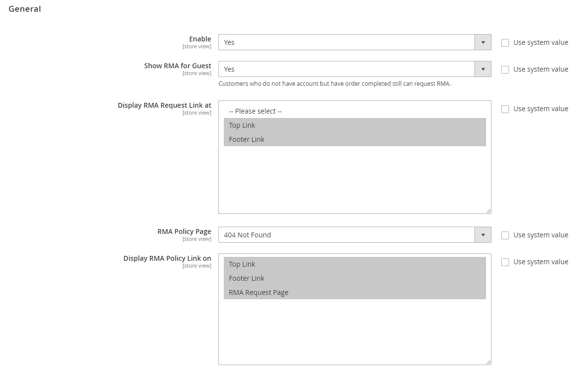Enable Use system value for RMA Policy Page
The height and width of the screenshot is (368, 588).
click(505, 235)
